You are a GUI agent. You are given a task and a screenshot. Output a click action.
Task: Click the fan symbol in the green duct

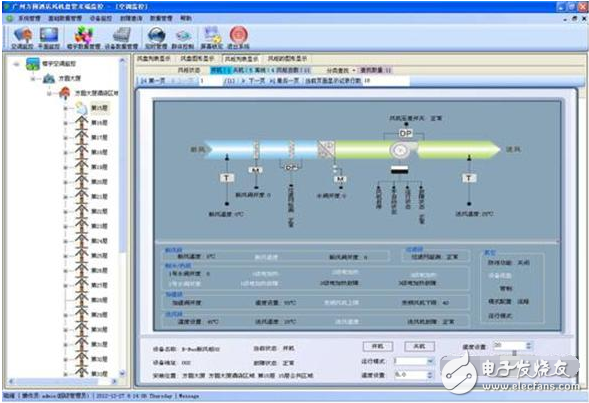(x=400, y=150)
